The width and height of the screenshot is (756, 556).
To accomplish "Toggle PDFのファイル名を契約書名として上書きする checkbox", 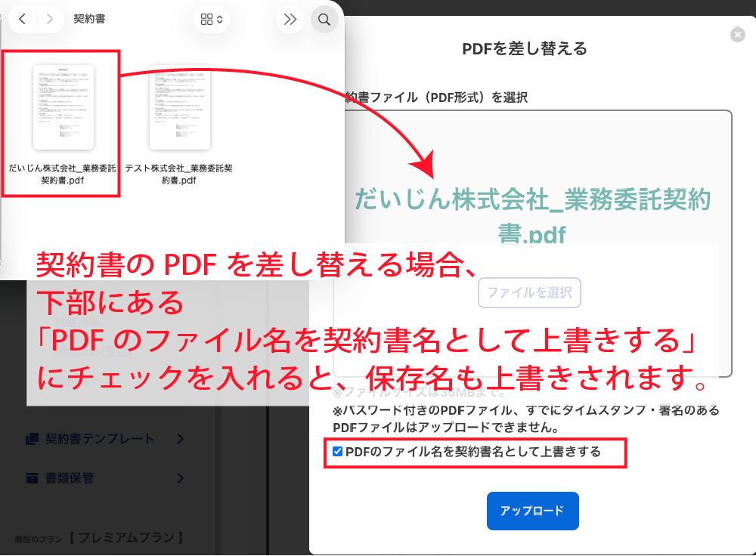I will (338, 453).
